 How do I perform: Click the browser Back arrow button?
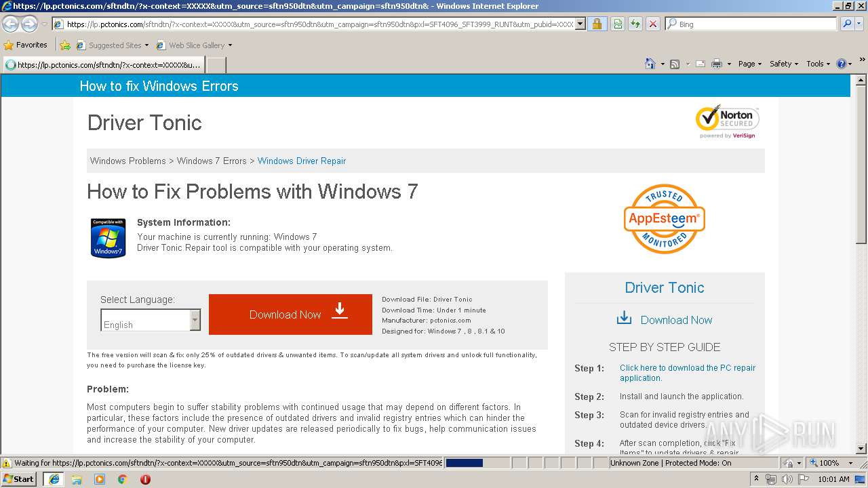coord(10,24)
